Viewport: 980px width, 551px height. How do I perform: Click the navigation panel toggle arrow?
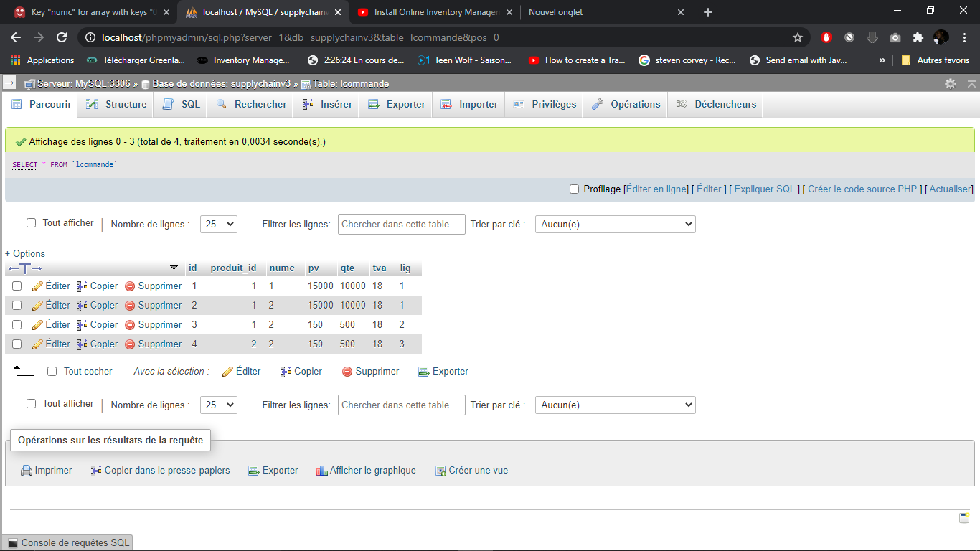9,83
